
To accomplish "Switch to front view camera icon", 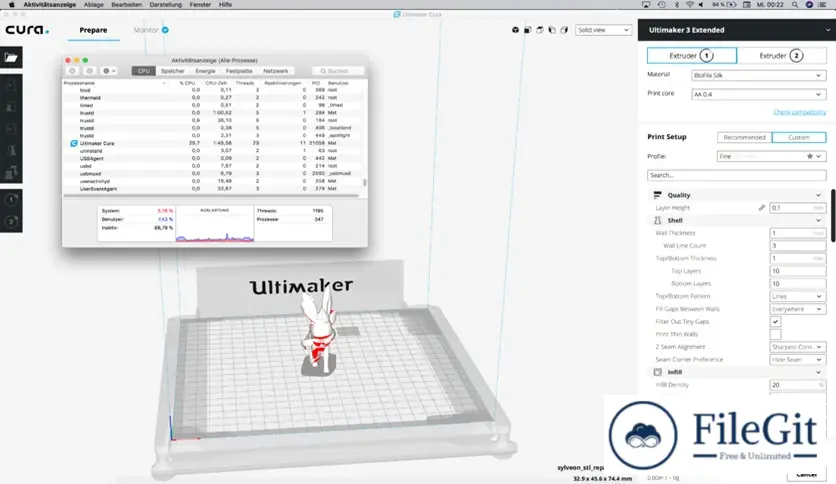I will pyautogui.click(x=527, y=30).
